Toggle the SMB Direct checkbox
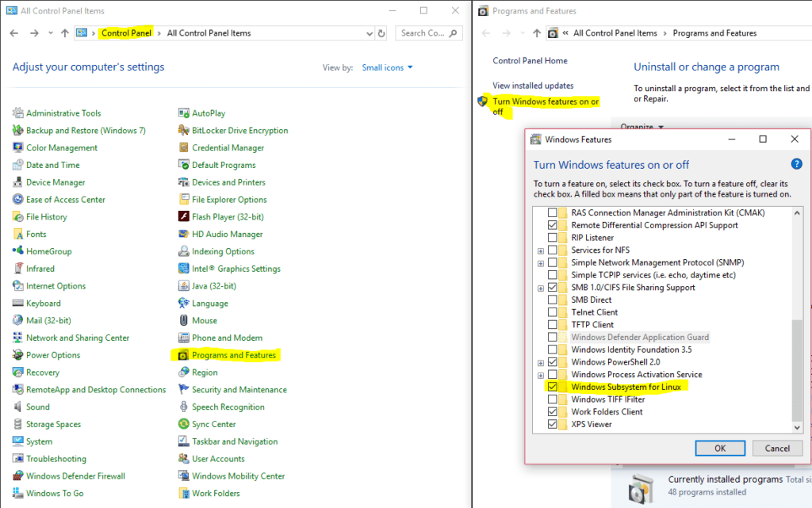 click(x=553, y=300)
